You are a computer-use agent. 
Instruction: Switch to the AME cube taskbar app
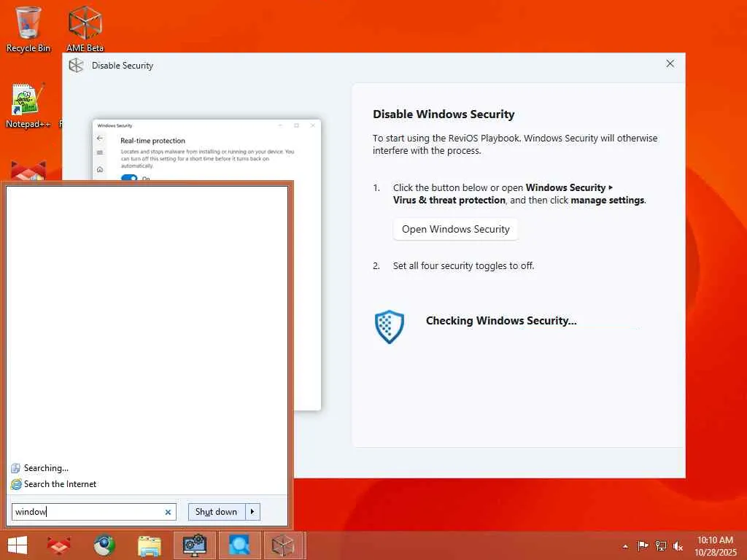283,545
